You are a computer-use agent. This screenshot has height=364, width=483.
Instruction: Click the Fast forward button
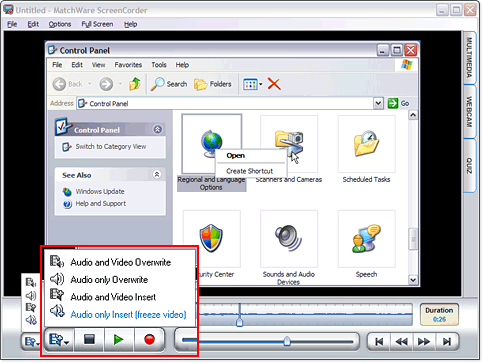coord(424,342)
